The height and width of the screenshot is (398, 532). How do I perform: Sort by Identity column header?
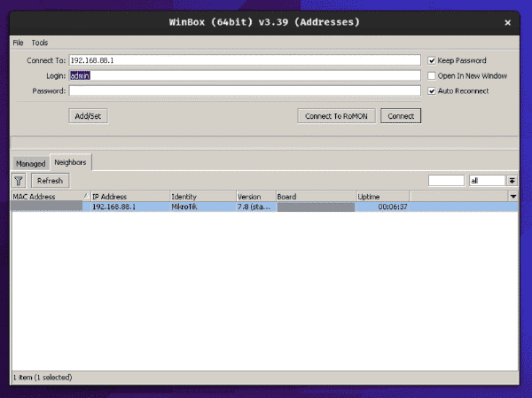tap(203, 197)
